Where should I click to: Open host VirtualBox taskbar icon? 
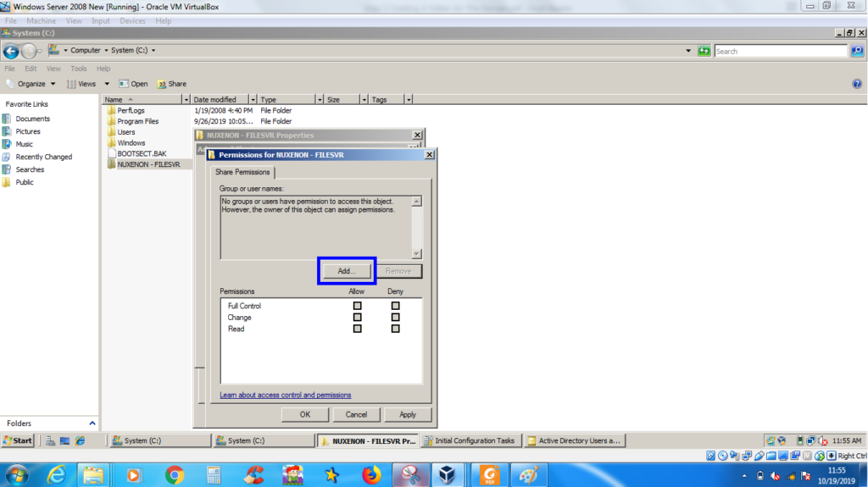(x=448, y=475)
